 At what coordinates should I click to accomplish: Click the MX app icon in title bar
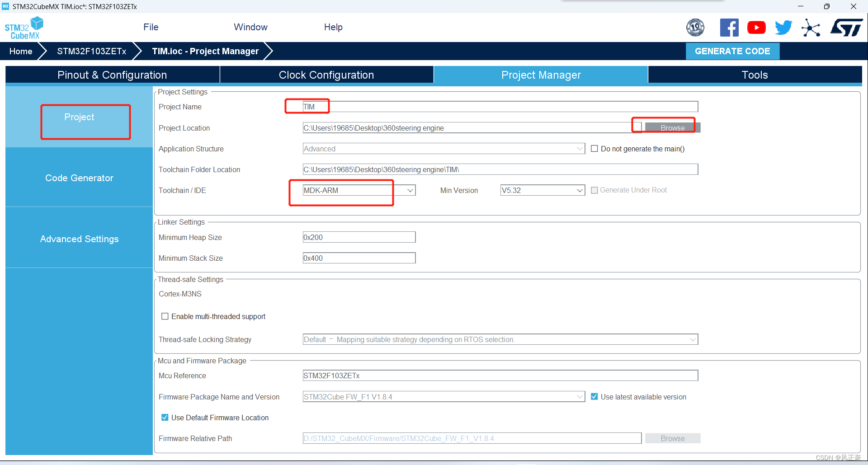click(x=5, y=6)
